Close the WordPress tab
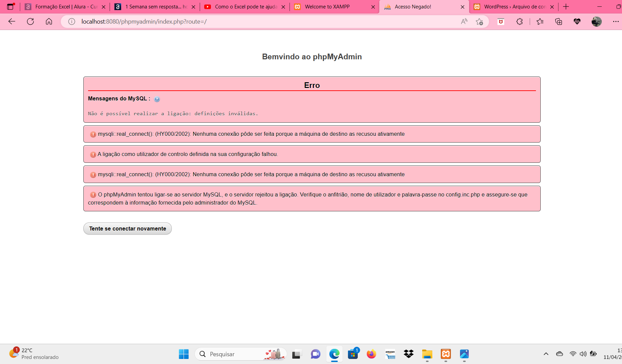This screenshot has width=622, height=364. pyautogui.click(x=552, y=7)
